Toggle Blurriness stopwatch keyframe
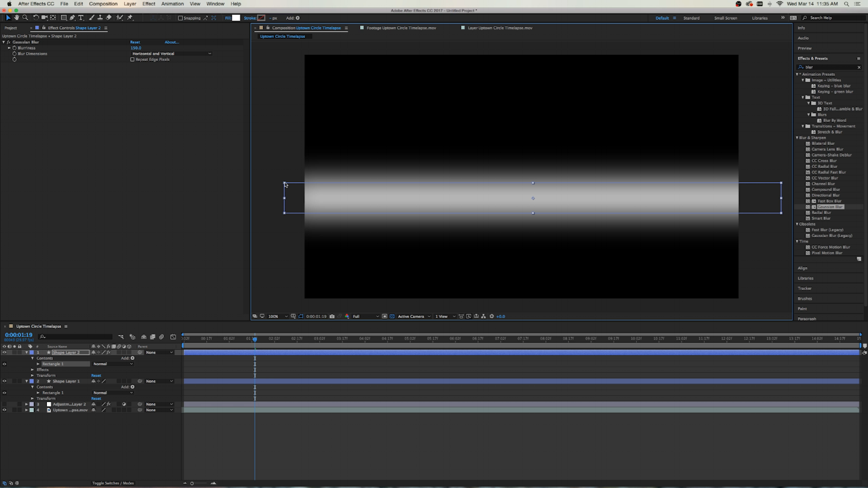Viewport: 868px width, 488px height. (x=14, y=48)
